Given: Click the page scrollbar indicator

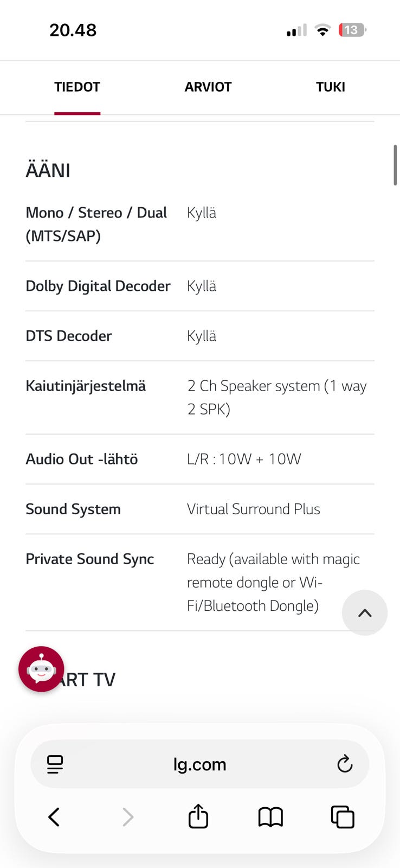Looking at the screenshot, I should point(395,165).
